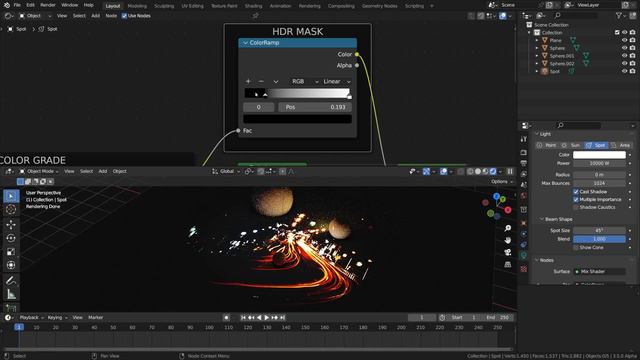The width and height of the screenshot is (640, 360).
Task: Pick the Rotate tool in viewport toolbar
Action: [x=11, y=238]
